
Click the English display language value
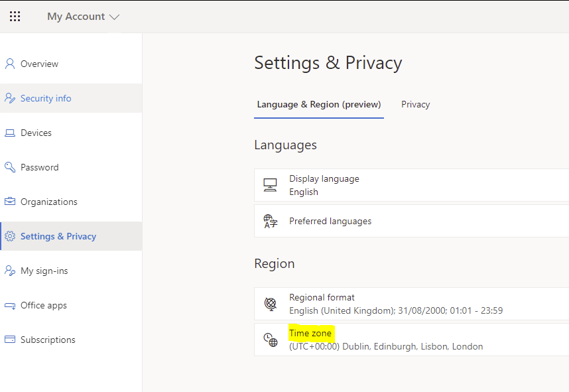click(x=304, y=192)
